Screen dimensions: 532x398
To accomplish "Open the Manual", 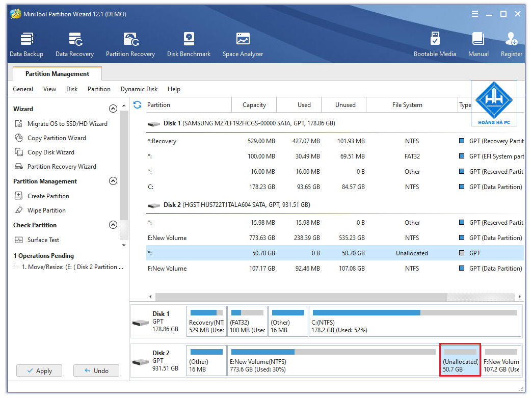I will (478, 43).
